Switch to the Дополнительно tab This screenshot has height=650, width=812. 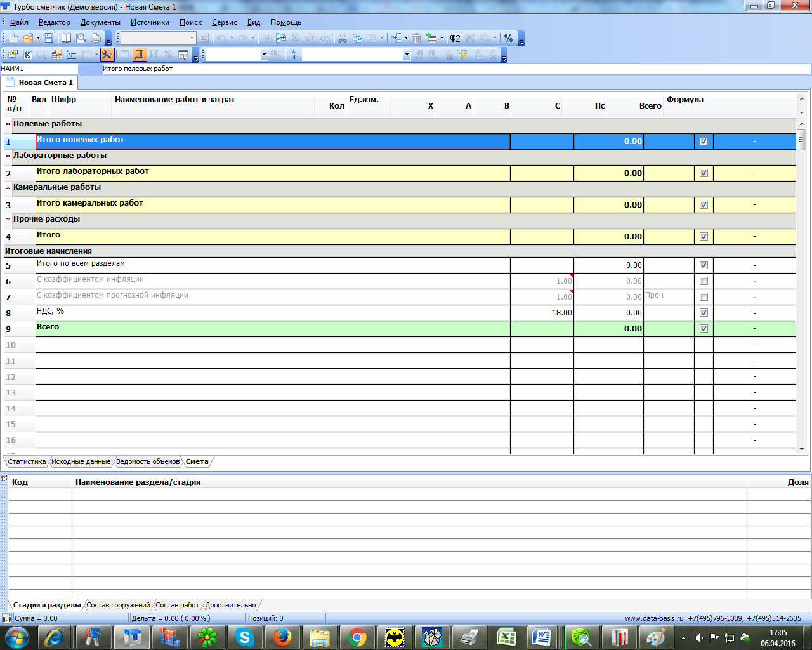tap(231, 605)
